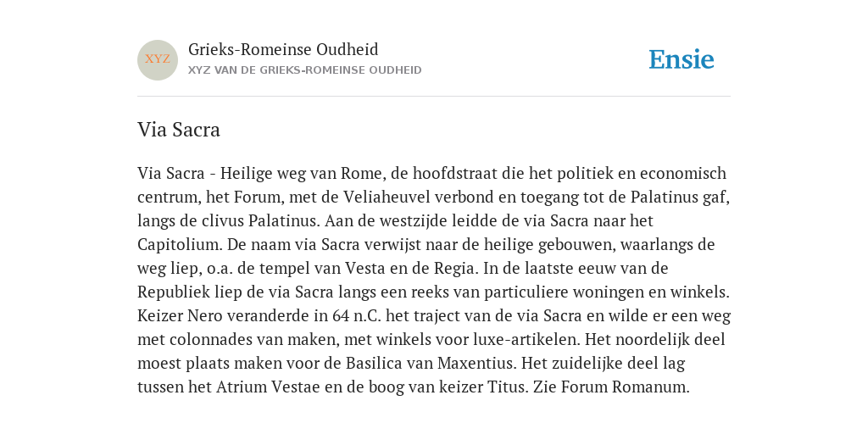
Task: Open the Grieks-Romeinse Oudheid author title
Action: pos(283,49)
